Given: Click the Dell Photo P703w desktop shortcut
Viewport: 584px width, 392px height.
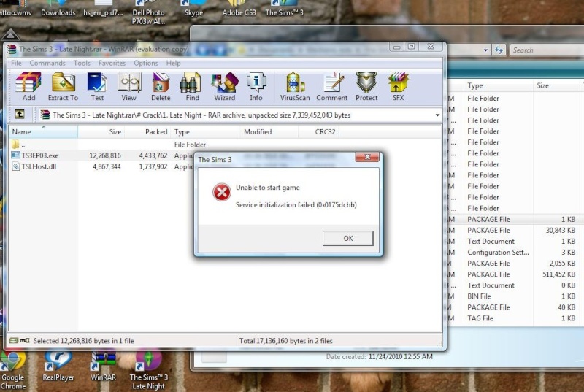Looking at the screenshot, I should [148, 12].
